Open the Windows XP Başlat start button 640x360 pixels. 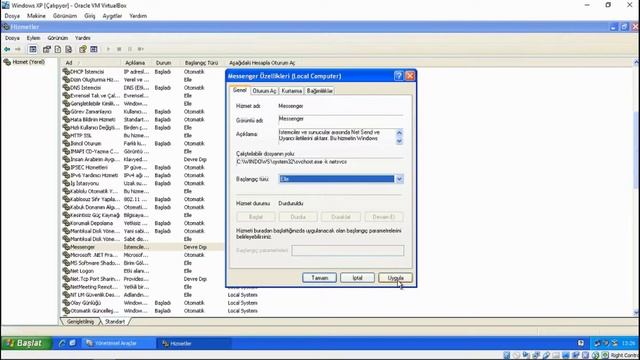(27, 343)
